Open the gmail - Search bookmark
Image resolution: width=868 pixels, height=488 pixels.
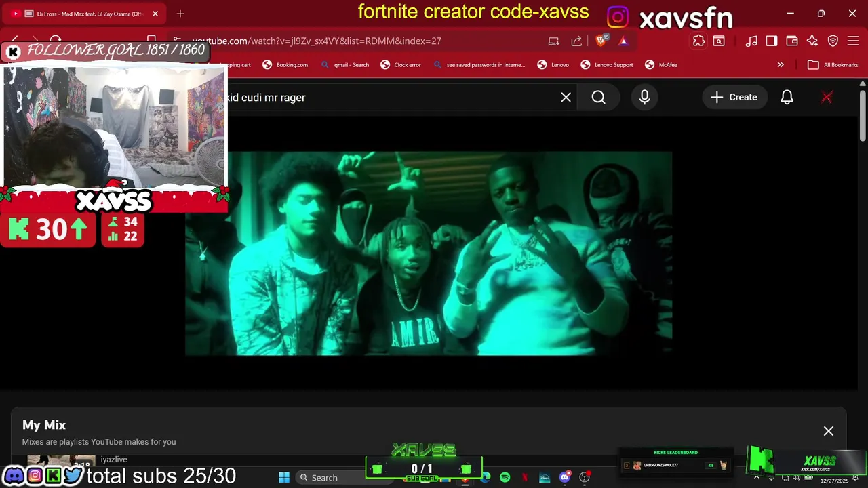[x=345, y=65]
